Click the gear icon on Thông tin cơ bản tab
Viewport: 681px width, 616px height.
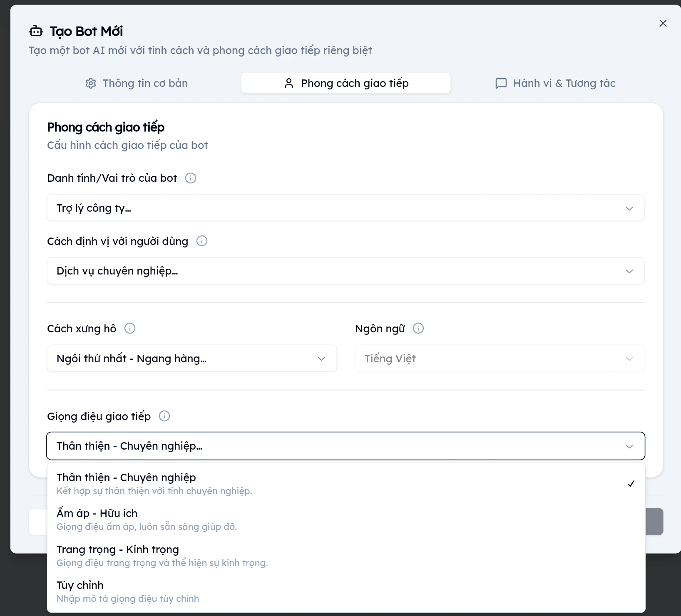click(91, 83)
